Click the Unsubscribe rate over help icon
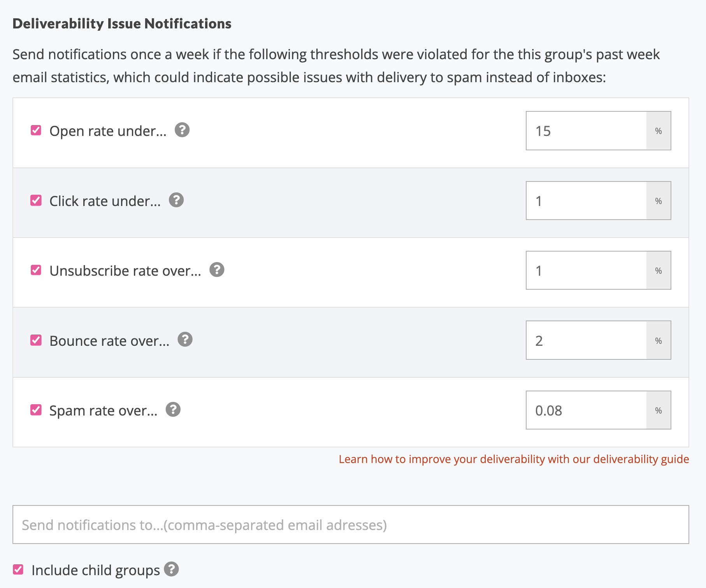 (217, 270)
